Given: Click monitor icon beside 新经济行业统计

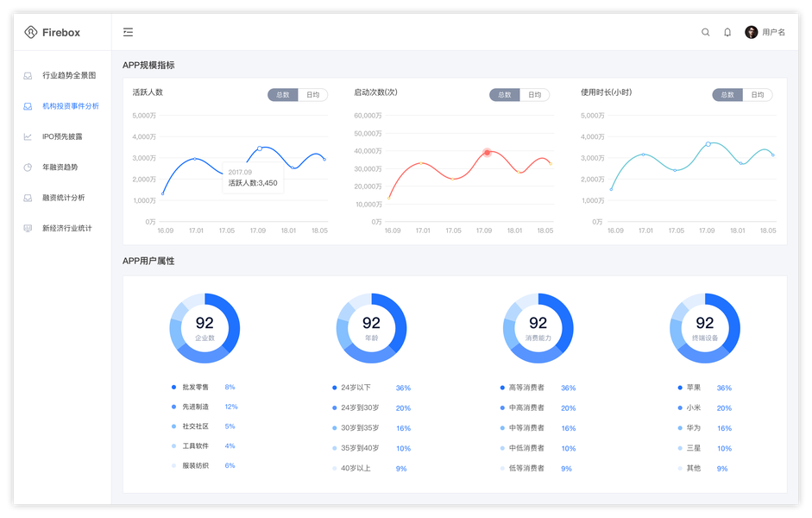Looking at the screenshot, I should click(x=28, y=229).
